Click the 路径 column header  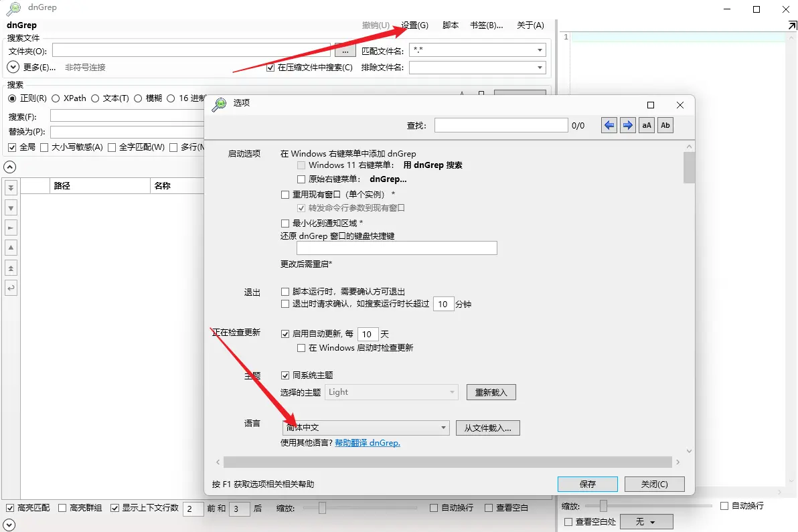coord(100,185)
